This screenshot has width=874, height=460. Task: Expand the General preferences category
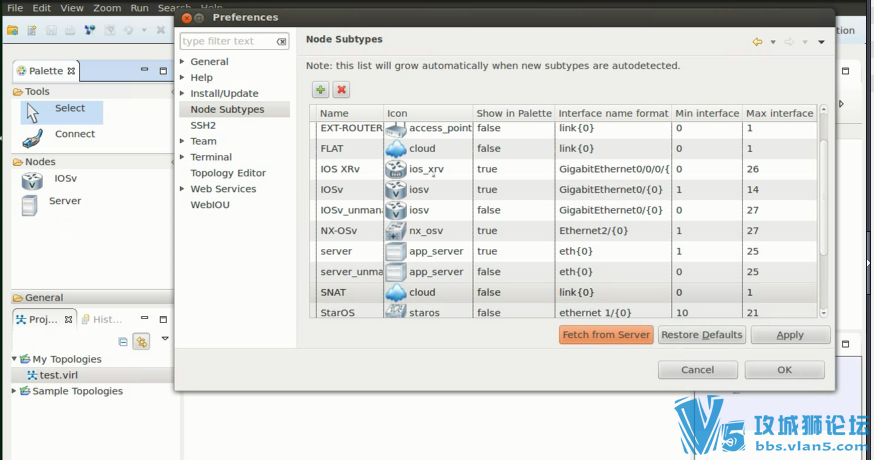click(182, 61)
